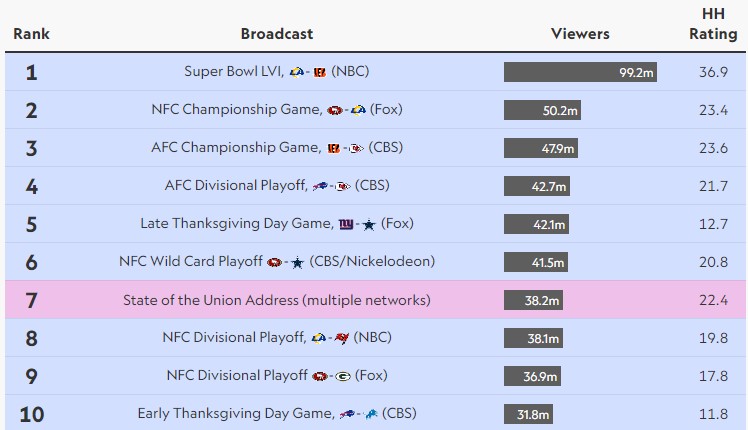
Task: Click the Rams logo in the Super Bowl LVI row
Action: [x=296, y=72]
